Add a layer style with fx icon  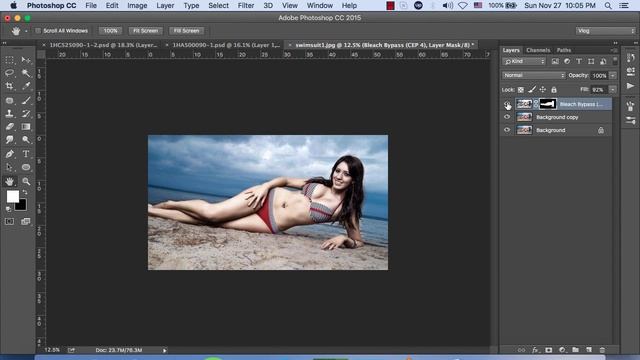pyautogui.click(x=535, y=350)
